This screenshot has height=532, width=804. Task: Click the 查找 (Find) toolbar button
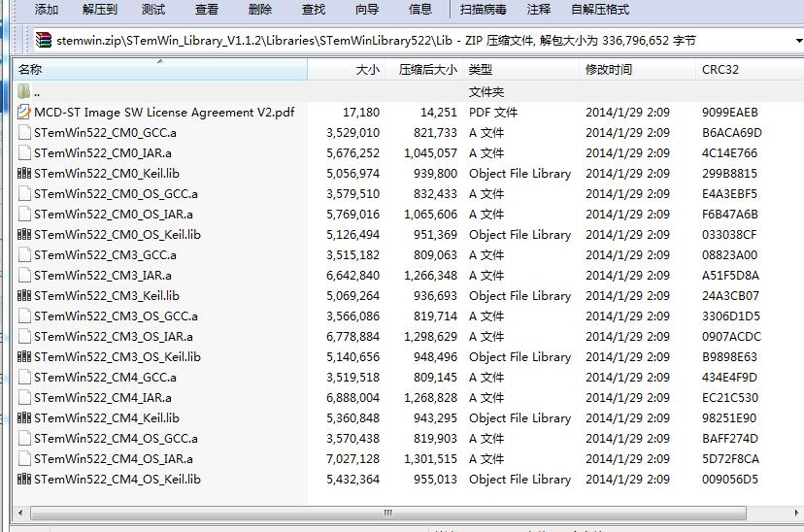pyautogui.click(x=314, y=10)
